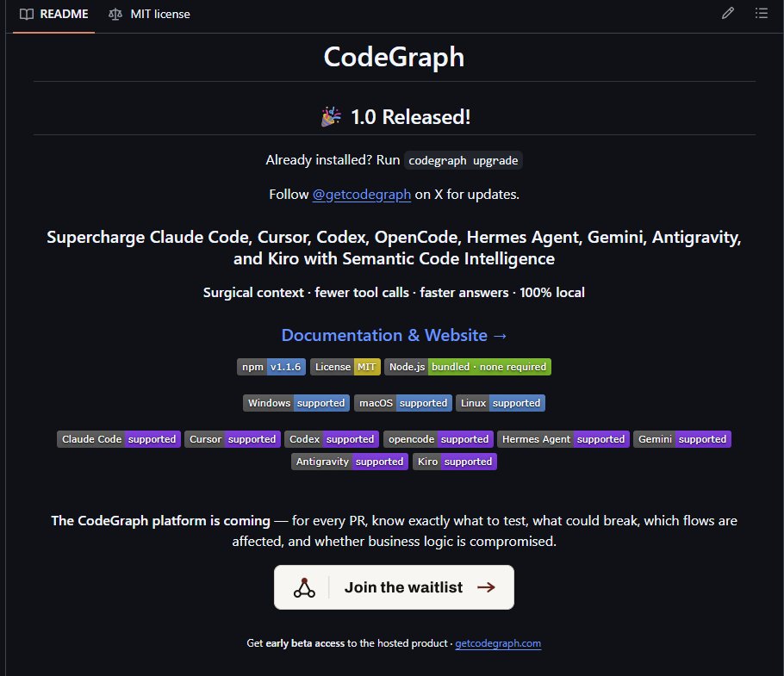Click the Codex supported badge
This screenshot has width=784, height=676.
click(332, 439)
